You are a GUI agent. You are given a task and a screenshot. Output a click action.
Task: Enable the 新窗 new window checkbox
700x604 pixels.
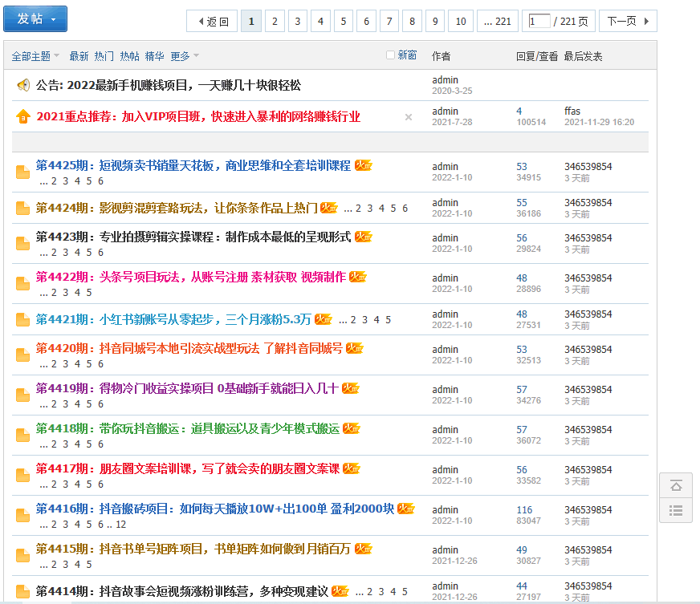point(391,55)
